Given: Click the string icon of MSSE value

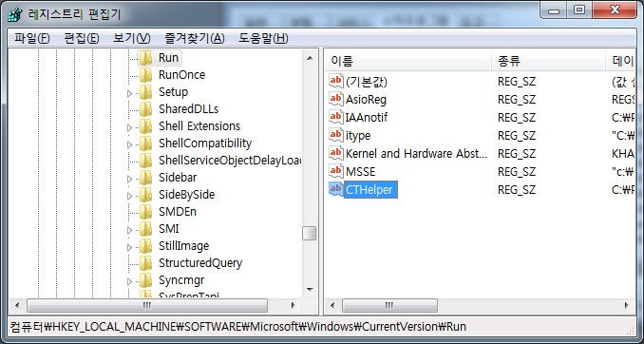Looking at the screenshot, I should tap(336, 171).
